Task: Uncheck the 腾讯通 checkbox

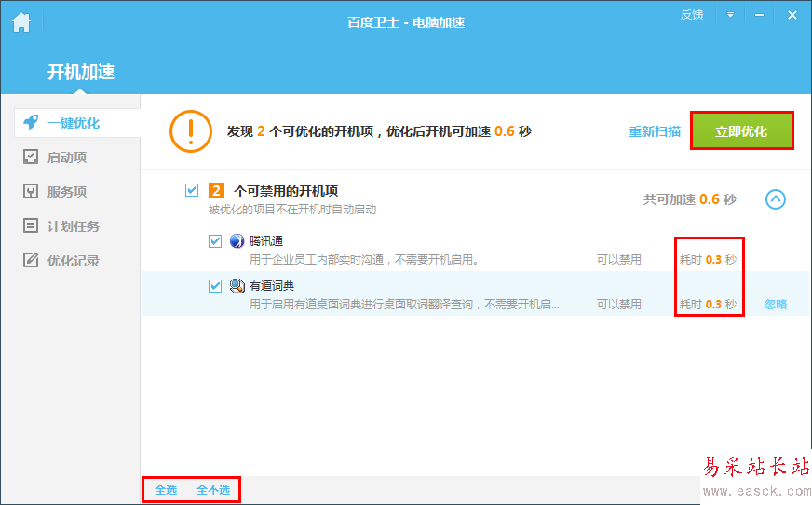Action: click(x=215, y=241)
